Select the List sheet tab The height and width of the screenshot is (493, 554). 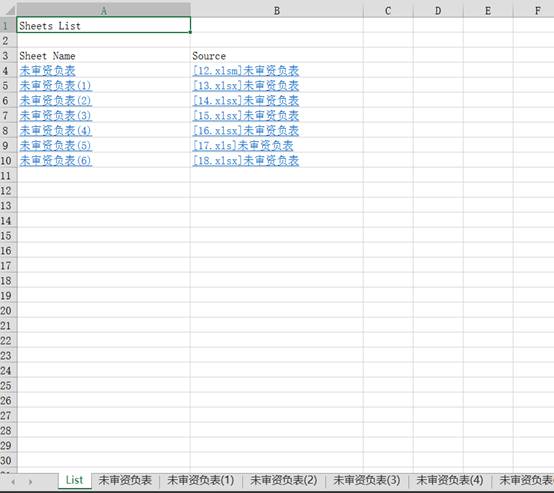click(75, 480)
